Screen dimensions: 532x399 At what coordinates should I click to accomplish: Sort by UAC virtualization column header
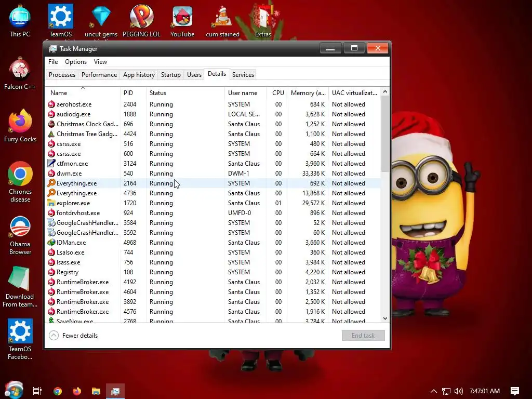click(354, 93)
